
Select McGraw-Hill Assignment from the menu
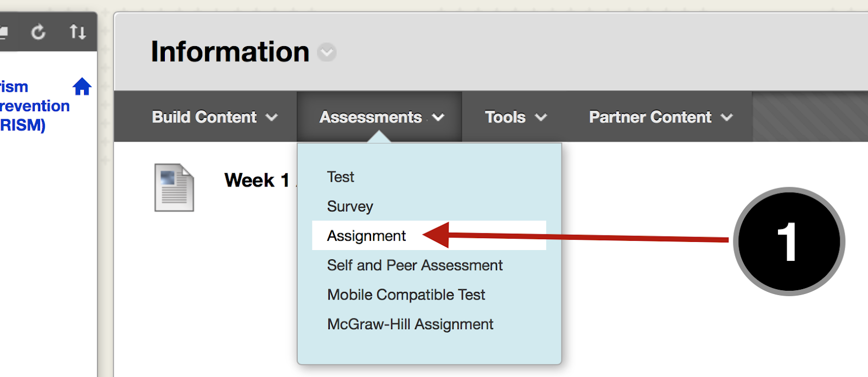pyautogui.click(x=410, y=324)
